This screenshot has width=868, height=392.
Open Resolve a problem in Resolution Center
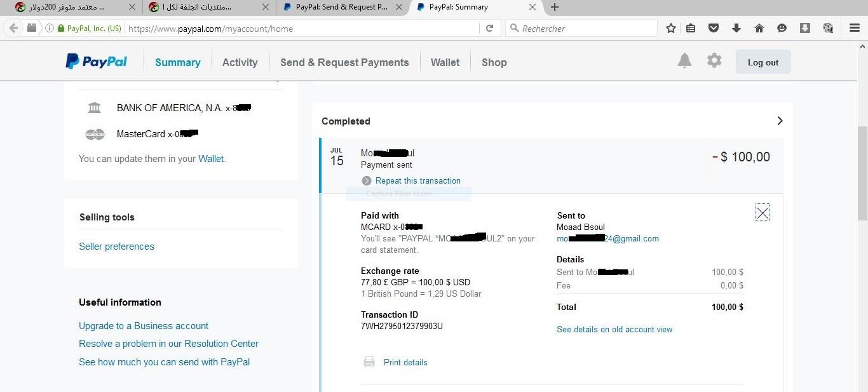pos(168,344)
